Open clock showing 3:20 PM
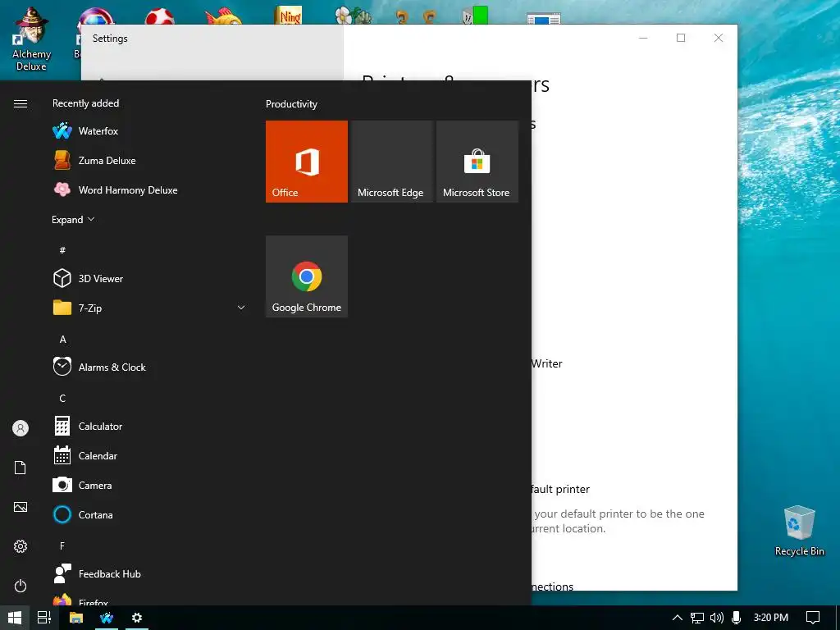This screenshot has height=630, width=840. click(x=770, y=618)
